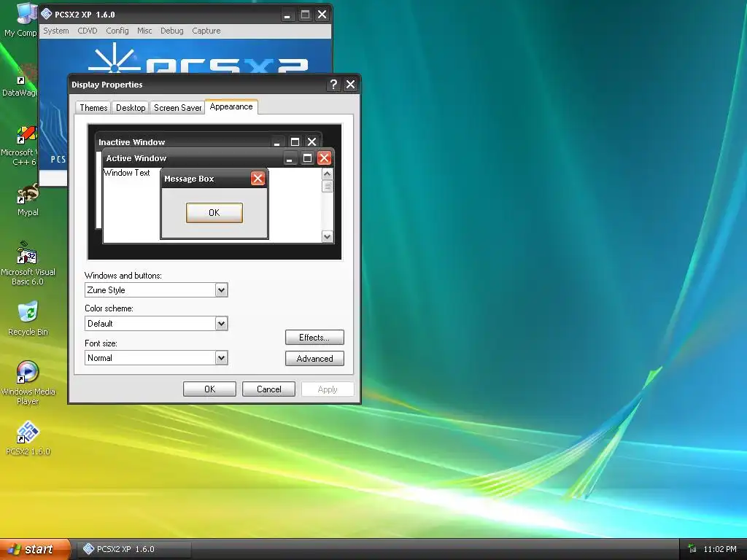Image resolution: width=747 pixels, height=560 pixels.
Task: Click the 11:02 PM taskbar clock
Action: [x=720, y=549]
